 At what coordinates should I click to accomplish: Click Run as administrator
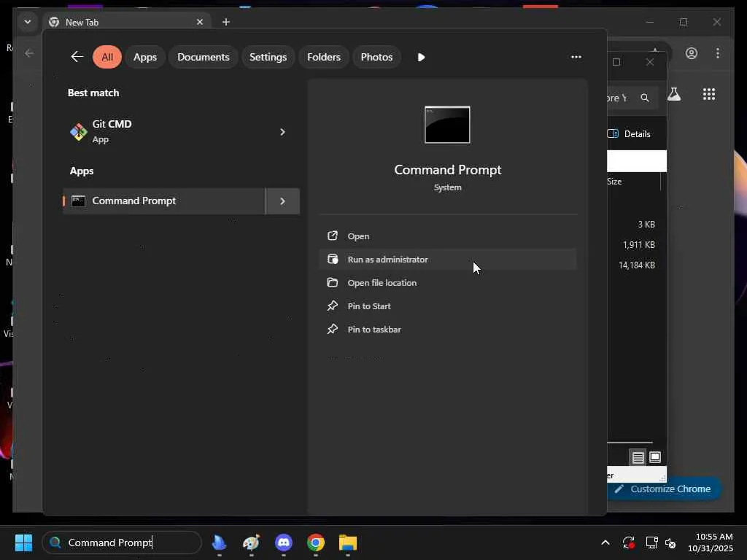pyautogui.click(x=387, y=260)
